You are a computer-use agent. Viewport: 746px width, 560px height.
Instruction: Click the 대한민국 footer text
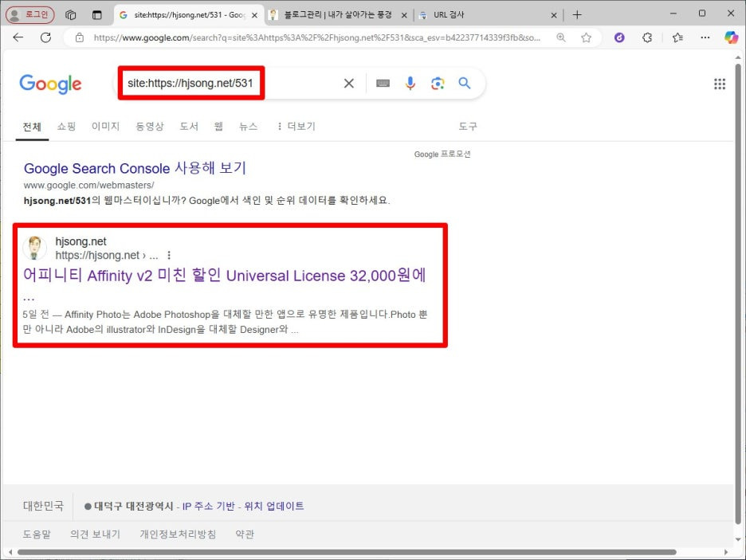click(43, 507)
